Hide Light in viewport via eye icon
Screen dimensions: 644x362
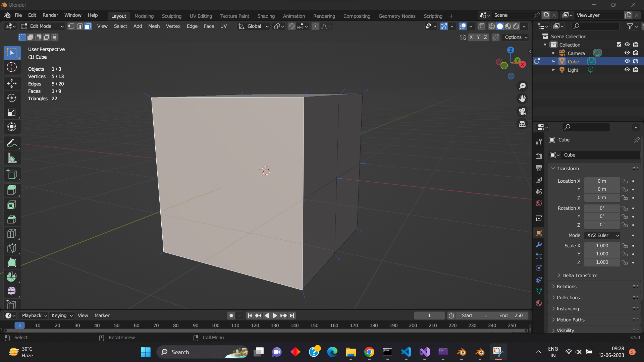pyautogui.click(x=627, y=70)
